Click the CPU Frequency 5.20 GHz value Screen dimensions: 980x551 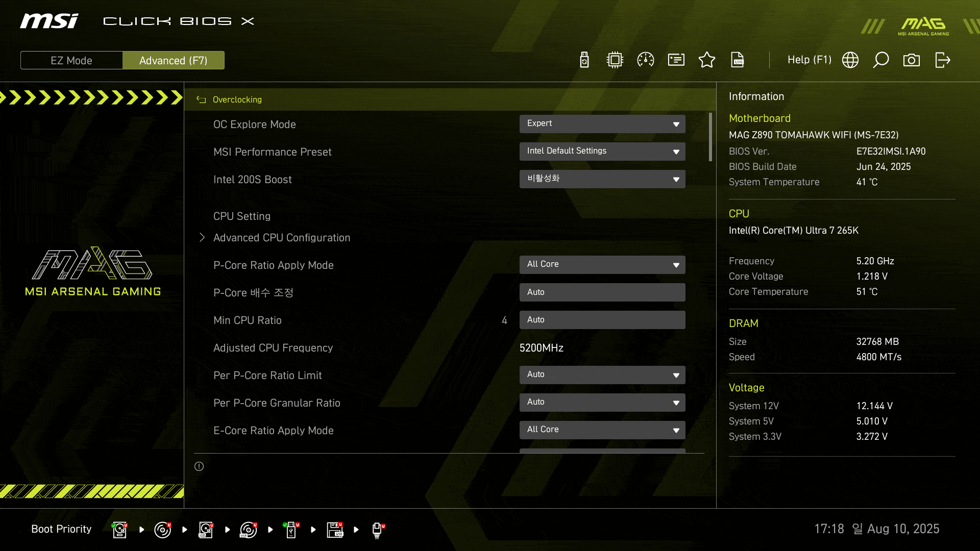875,261
